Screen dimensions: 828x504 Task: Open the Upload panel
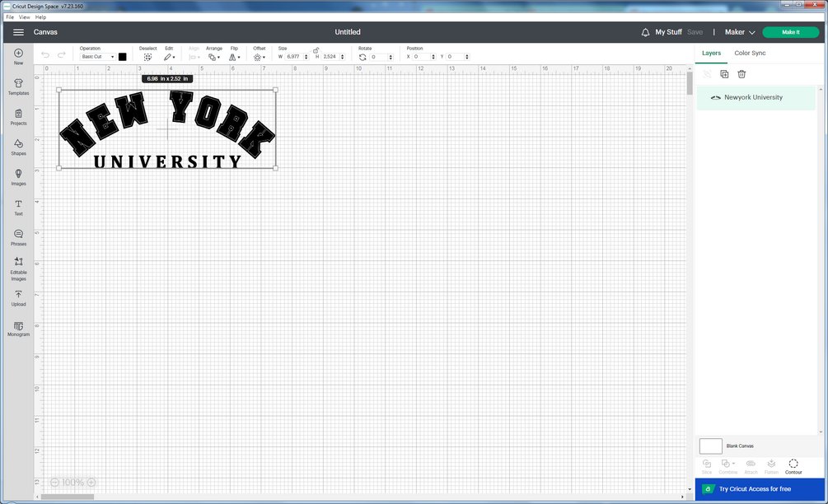[18, 297]
